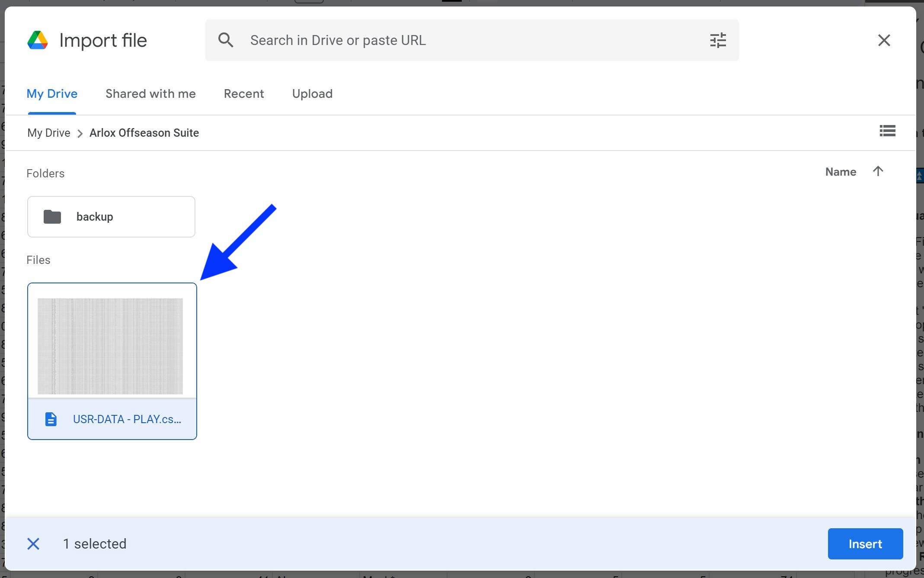Select the USR-DATA - PLAY.csv thumbnail
Screen dimensions: 924x578
110,346
